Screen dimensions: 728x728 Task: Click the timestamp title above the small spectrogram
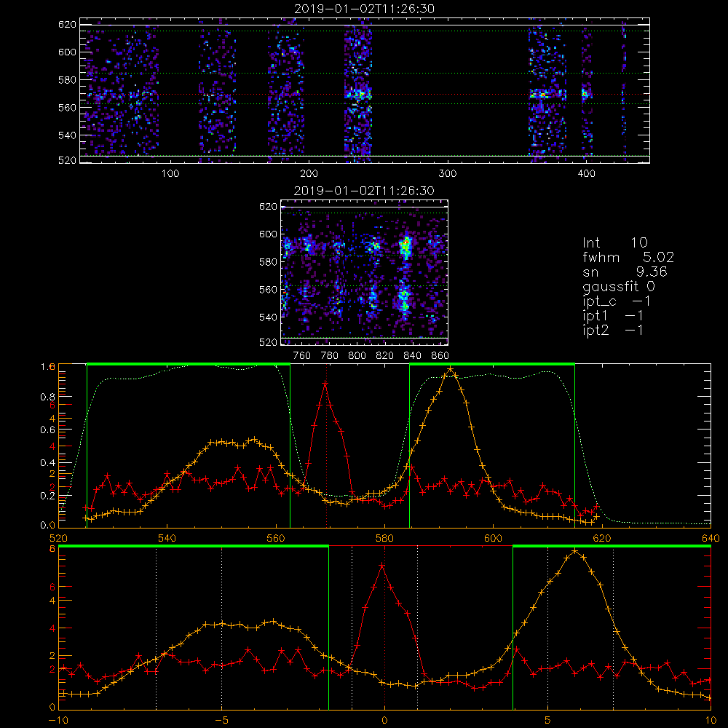click(365, 191)
